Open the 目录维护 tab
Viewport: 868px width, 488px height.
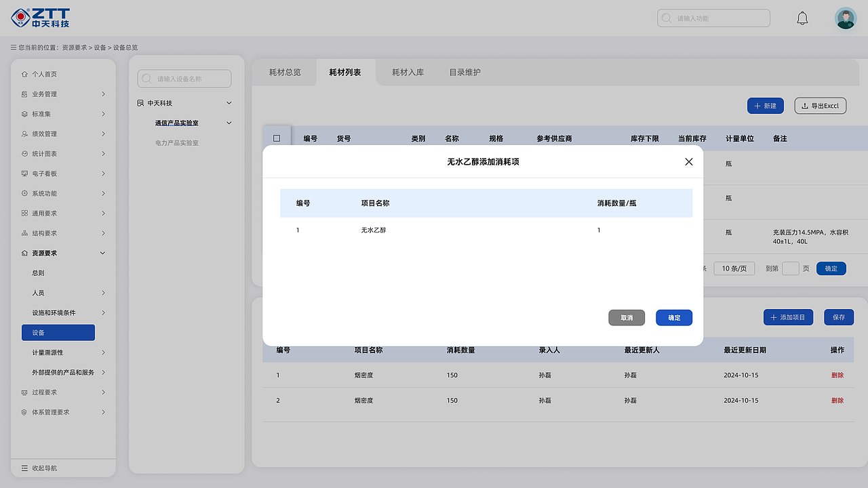tap(465, 72)
